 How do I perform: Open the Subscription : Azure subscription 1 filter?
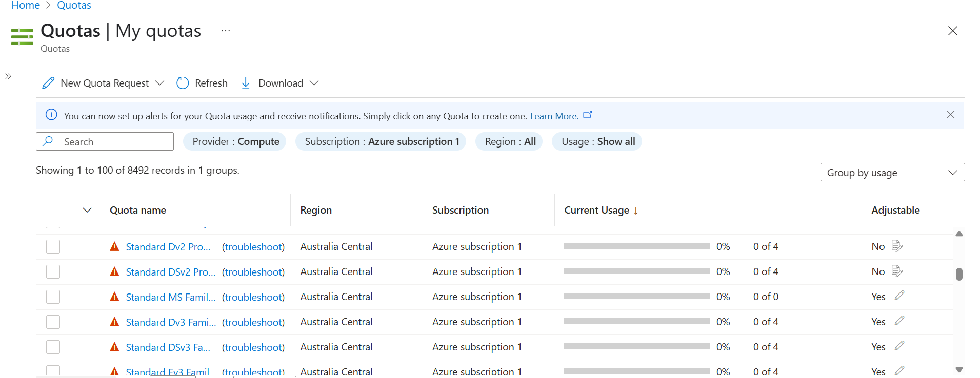click(382, 141)
